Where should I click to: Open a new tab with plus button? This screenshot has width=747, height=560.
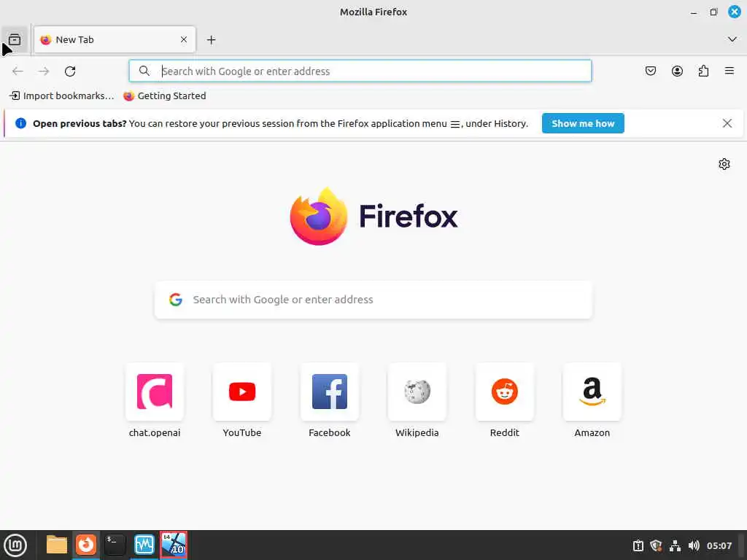[211, 40]
